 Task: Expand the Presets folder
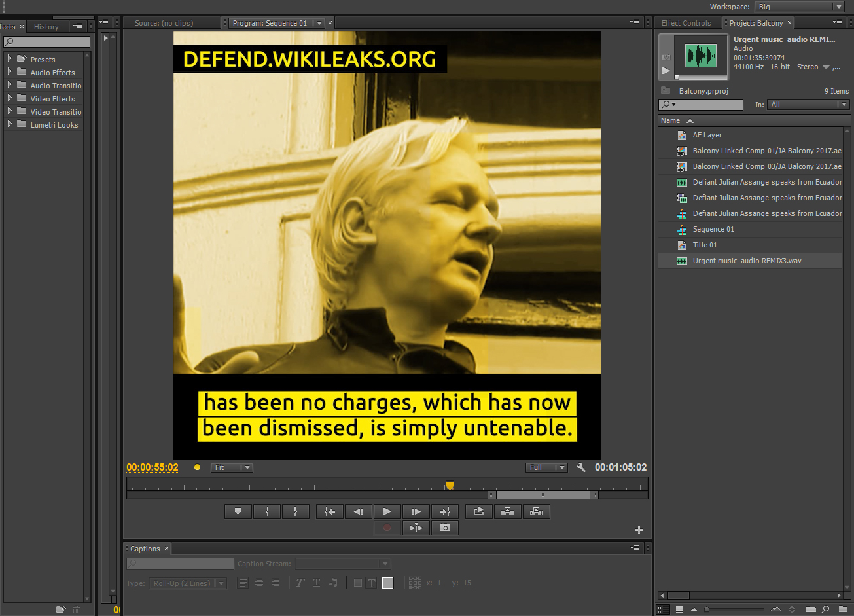click(10, 59)
